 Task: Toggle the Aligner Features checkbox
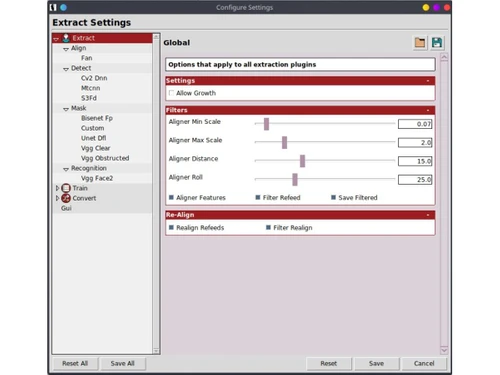pos(171,197)
